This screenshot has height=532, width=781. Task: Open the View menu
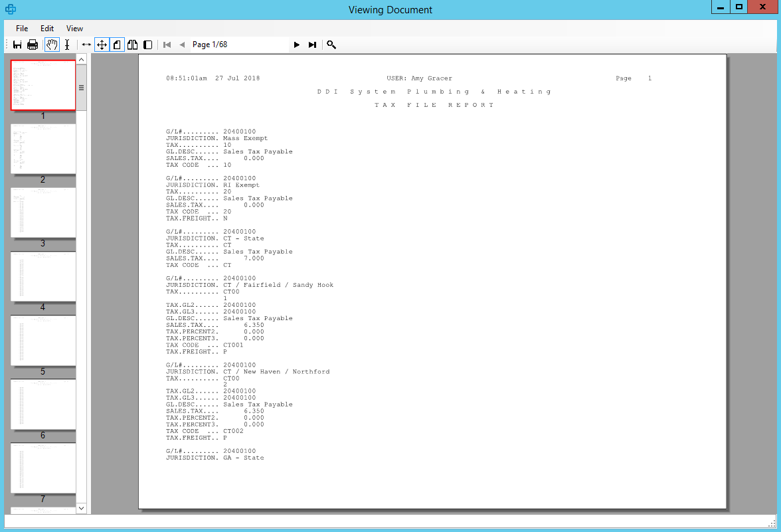75,29
